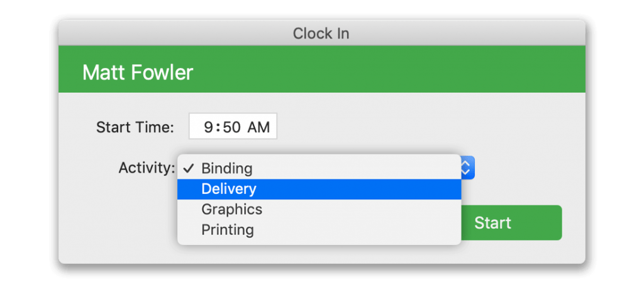644x286 pixels.
Task: Select Delivery from the Activity menu
Action: coord(319,189)
